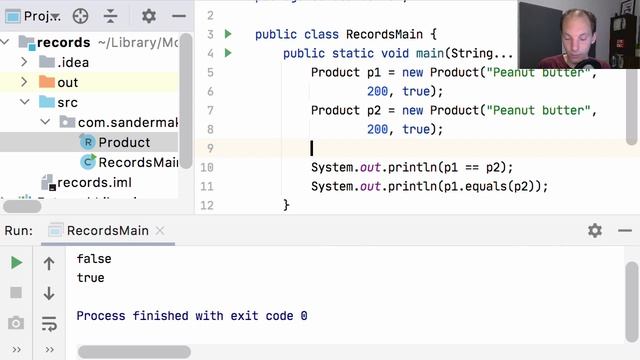
Task: Hide the Project tool window
Action: pyautogui.click(x=179, y=16)
